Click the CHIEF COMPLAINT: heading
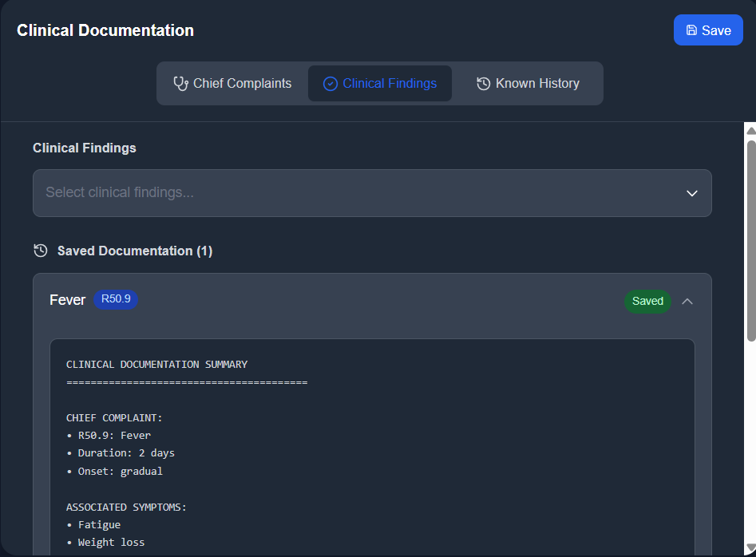This screenshot has width=756, height=557. tap(114, 418)
